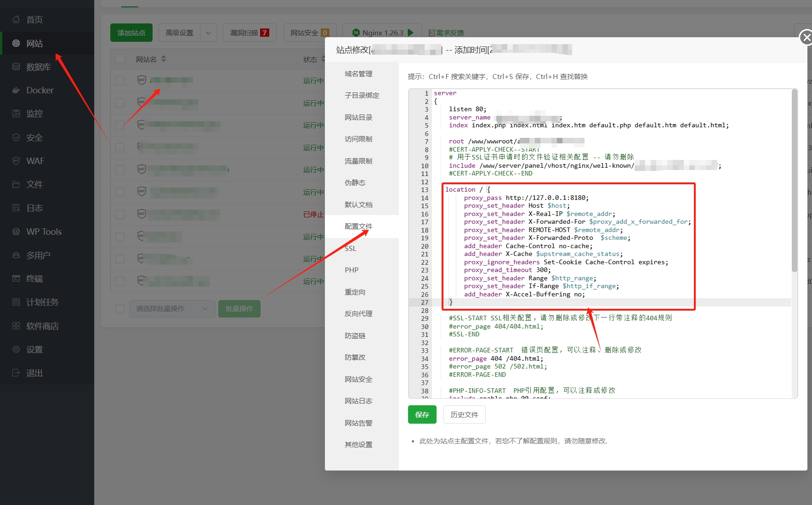Open the 子目录绑定 tab
The image size is (812, 505).
(x=362, y=95)
